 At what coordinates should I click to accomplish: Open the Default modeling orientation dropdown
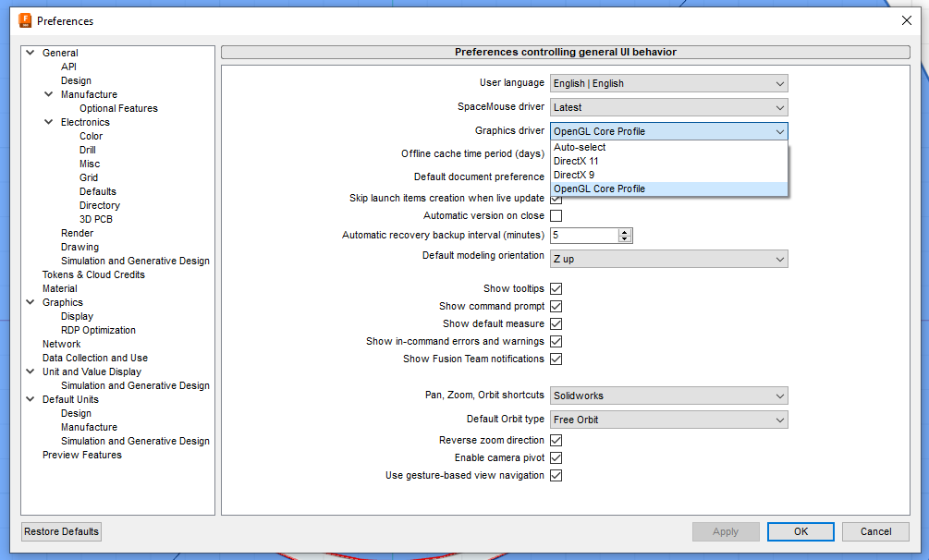click(x=668, y=259)
